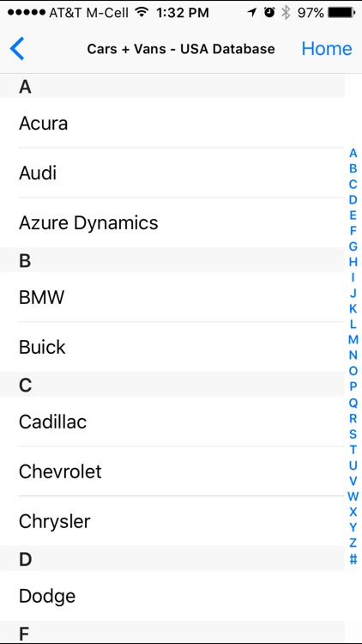Select Chevrolet row

pos(172,471)
